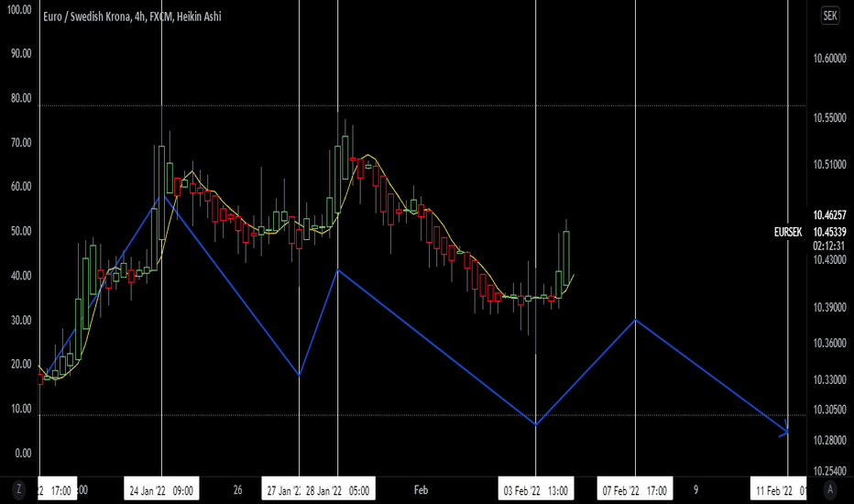Select the 11 Feb '22 date label
The height and width of the screenshot is (504, 854).
[x=779, y=490]
